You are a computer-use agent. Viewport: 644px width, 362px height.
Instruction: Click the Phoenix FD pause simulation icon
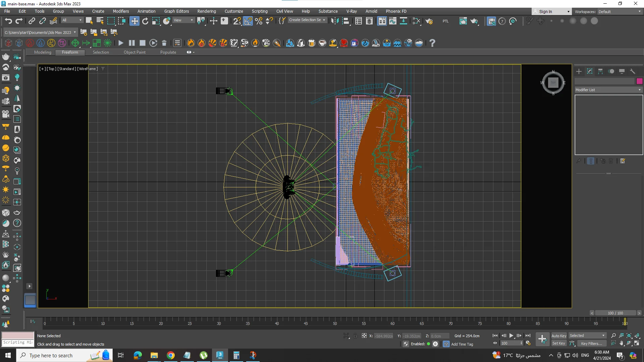131,43
